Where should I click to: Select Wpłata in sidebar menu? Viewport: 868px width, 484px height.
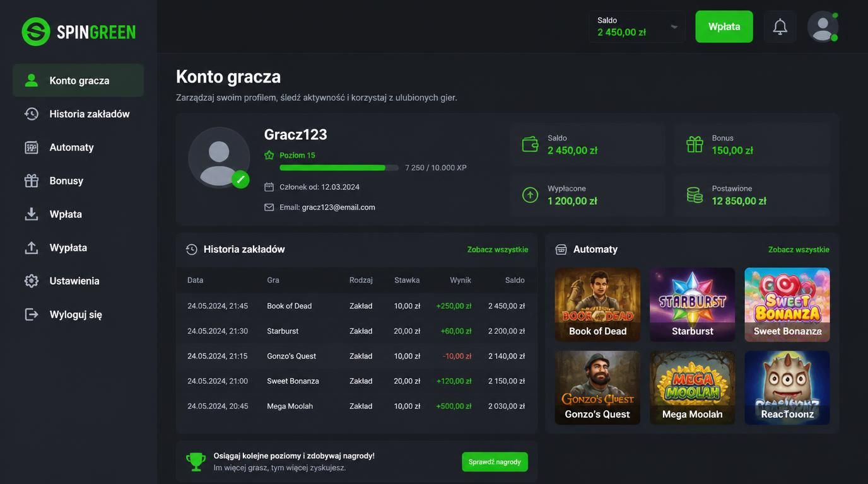click(78, 214)
